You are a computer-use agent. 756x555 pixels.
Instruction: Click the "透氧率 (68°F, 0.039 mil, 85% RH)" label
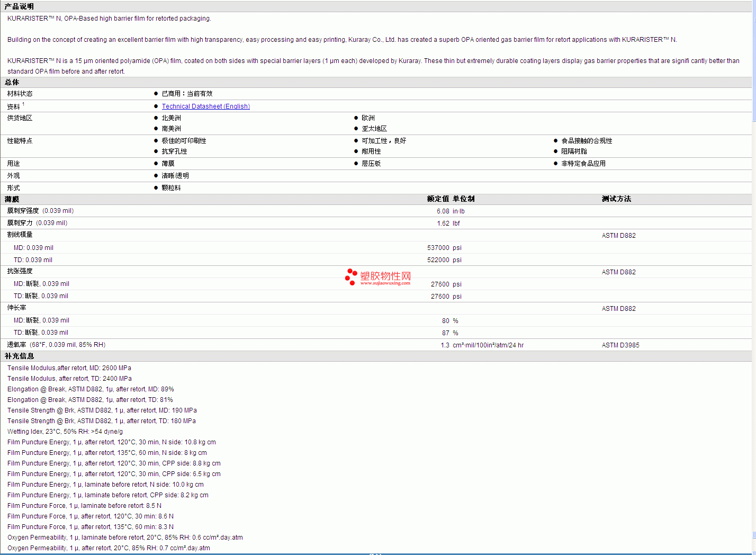(56, 345)
